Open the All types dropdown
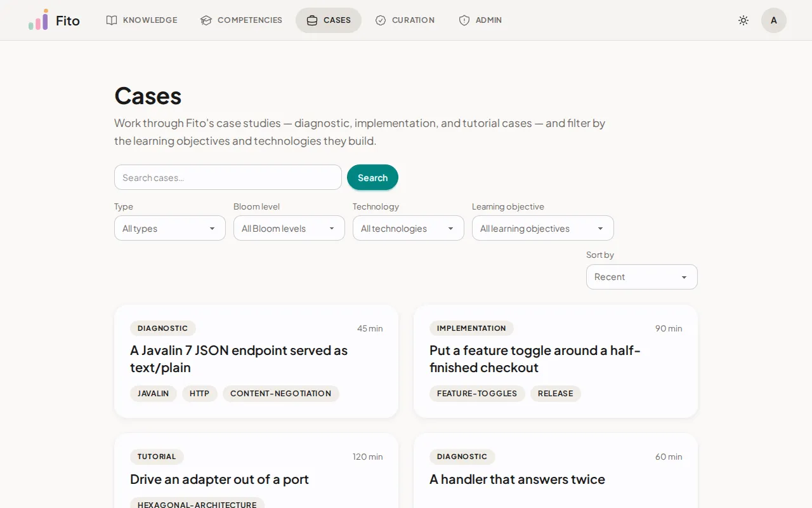812x508 pixels. tap(170, 228)
